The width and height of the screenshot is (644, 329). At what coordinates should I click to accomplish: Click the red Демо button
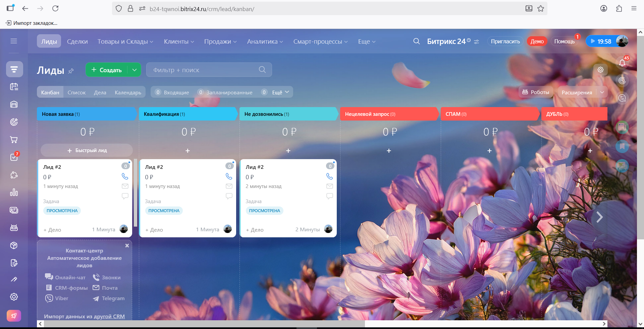[537, 41]
